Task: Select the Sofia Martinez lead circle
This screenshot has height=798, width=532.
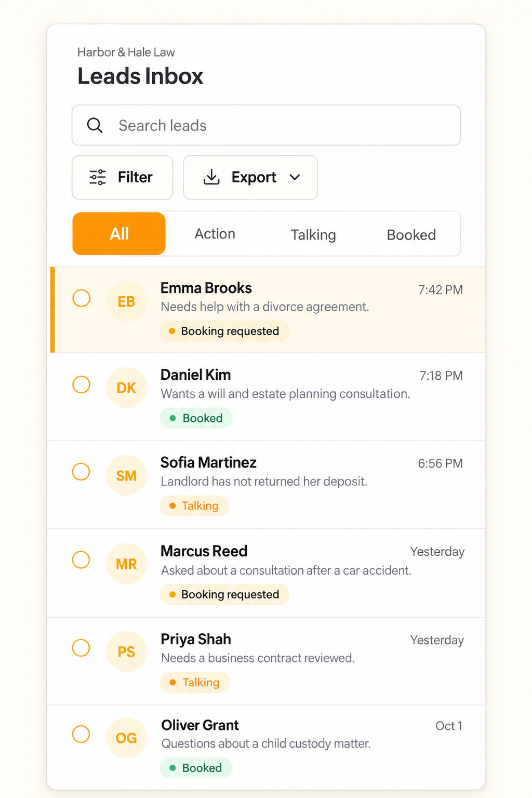Action: tap(81, 472)
